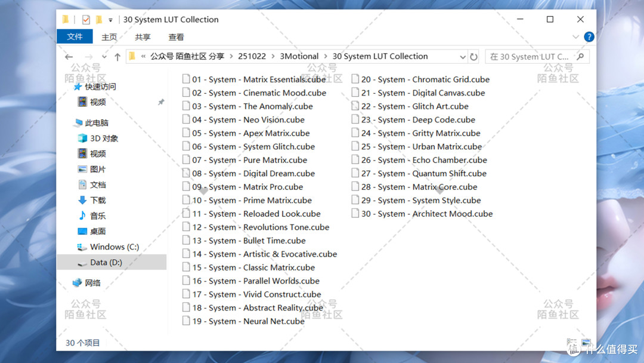Click file icon of 19 - System - Neural Net.cube
644x363 pixels.
[x=186, y=321]
